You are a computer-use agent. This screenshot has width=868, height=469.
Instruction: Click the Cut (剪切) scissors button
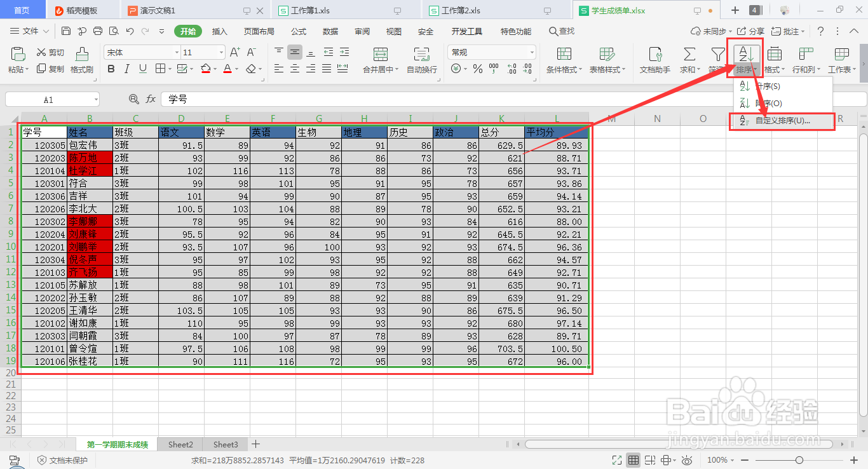[x=50, y=53]
